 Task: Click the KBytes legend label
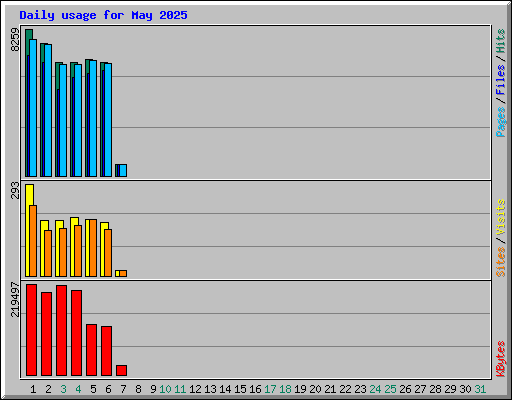pyautogui.click(x=501, y=359)
